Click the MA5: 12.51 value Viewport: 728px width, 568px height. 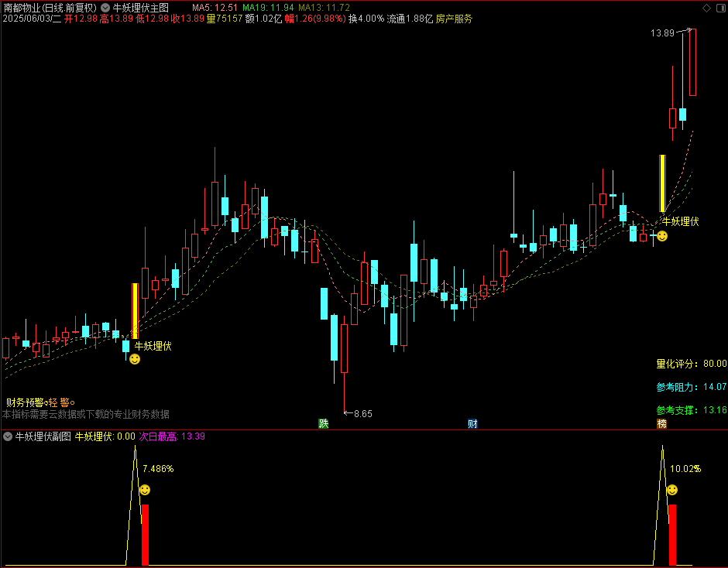click(215, 8)
